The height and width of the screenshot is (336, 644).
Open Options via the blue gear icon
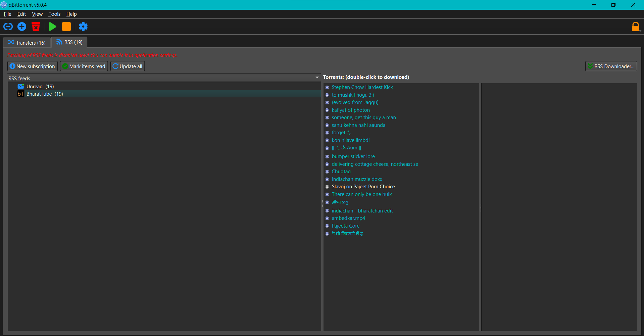tap(83, 27)
